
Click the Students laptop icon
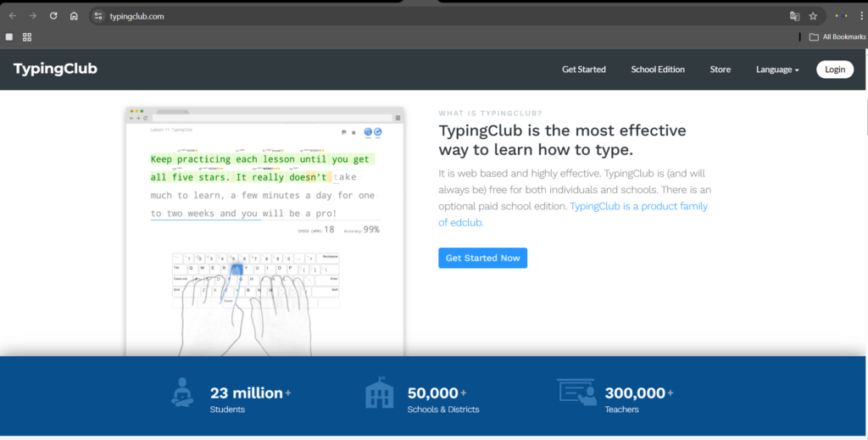(x=182, y=393)
